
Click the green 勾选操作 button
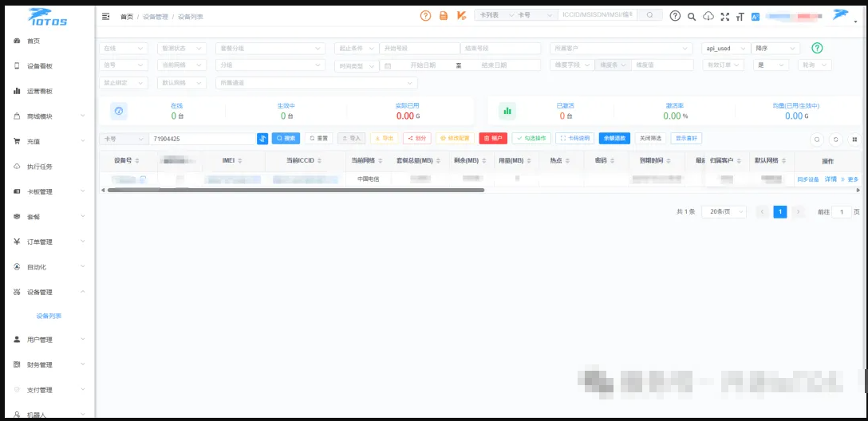click(x=531, y=138)
